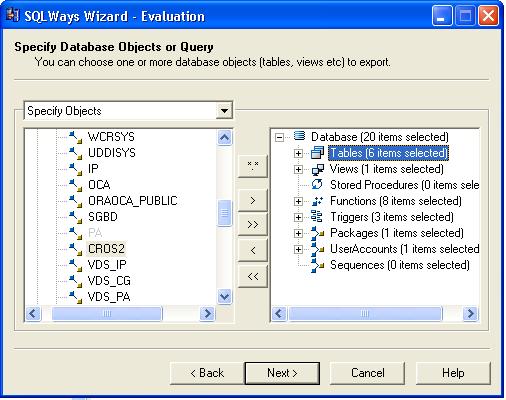Expand the Tables node
The height and width of the screenshot is (400, 506).
pyautogui.click(x=298, y=153)
